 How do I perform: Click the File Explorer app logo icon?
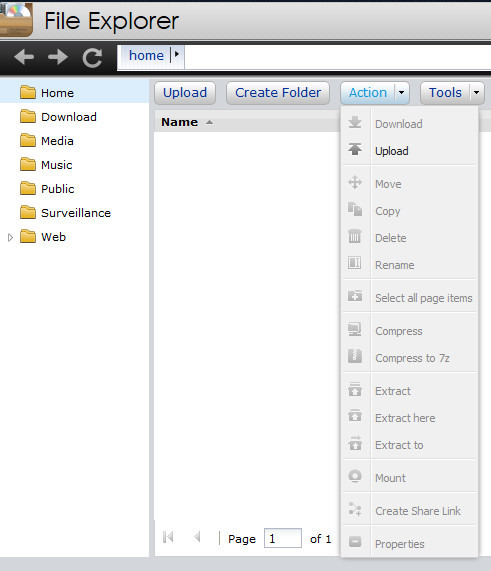(16, 19)
